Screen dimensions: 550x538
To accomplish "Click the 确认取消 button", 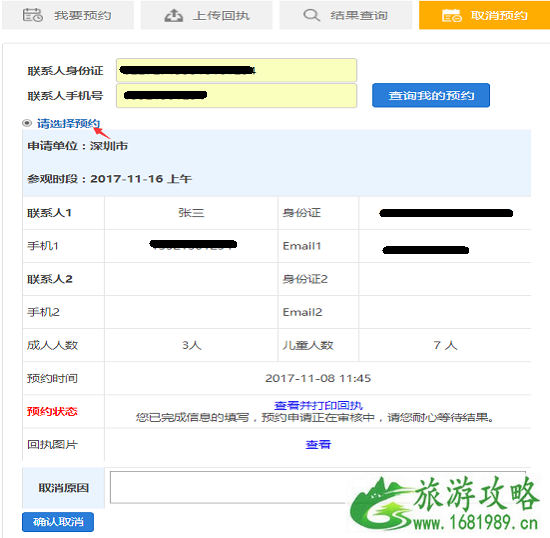I will pos(58,522).
